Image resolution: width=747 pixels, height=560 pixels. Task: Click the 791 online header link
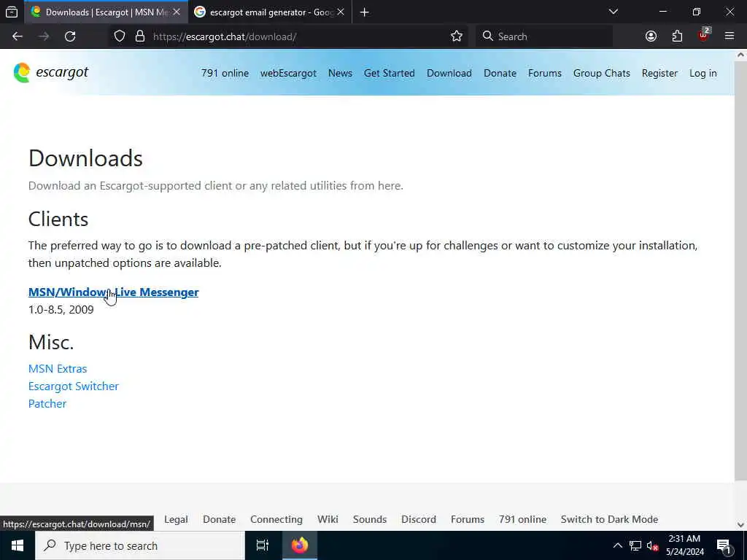pos(225,74)
